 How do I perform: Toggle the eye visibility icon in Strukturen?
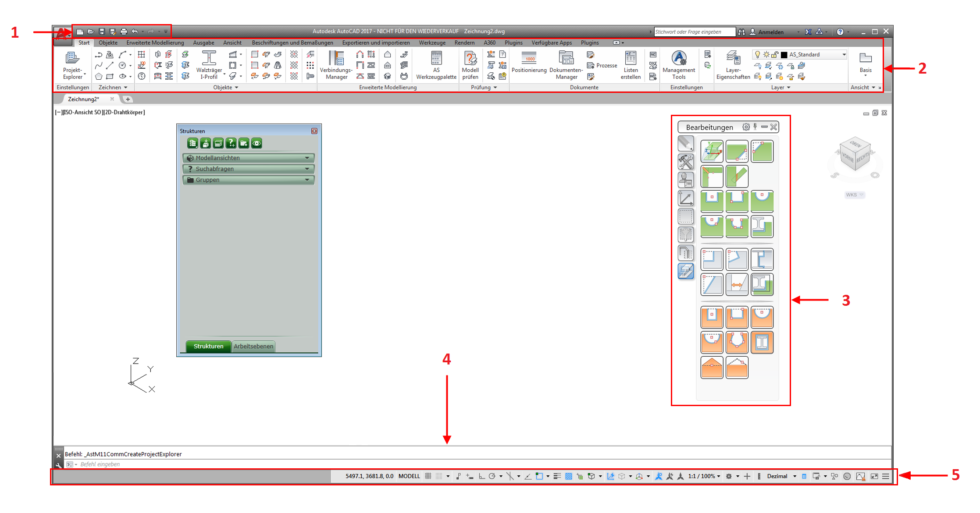tap(257, 143)
